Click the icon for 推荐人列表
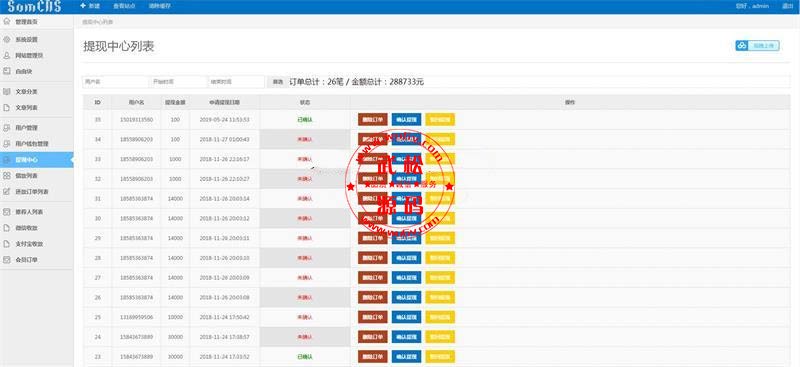This screenshot has width=800, height=367. tap(6, 212)
